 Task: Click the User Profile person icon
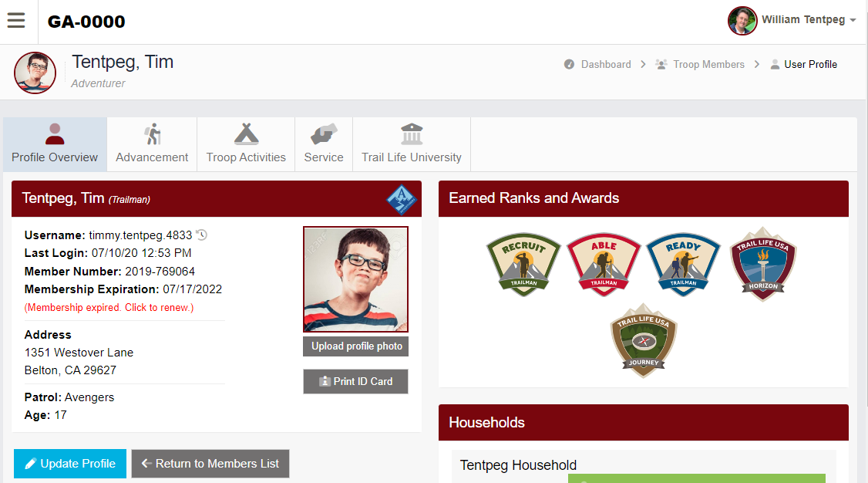coord(775,64)
